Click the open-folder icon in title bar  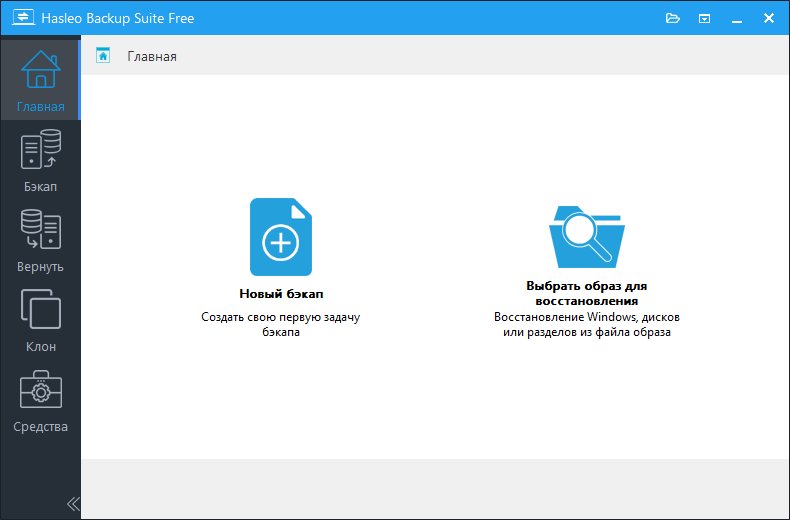pos(673,18)
